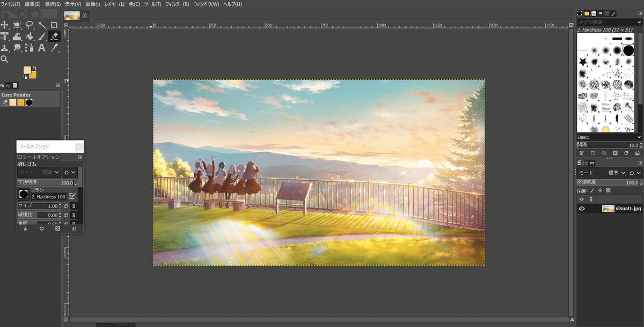Select the Fuzzy Select magic wand tool
The height and width of the screenshot is (327, 644).
click(x=42, y=25)
